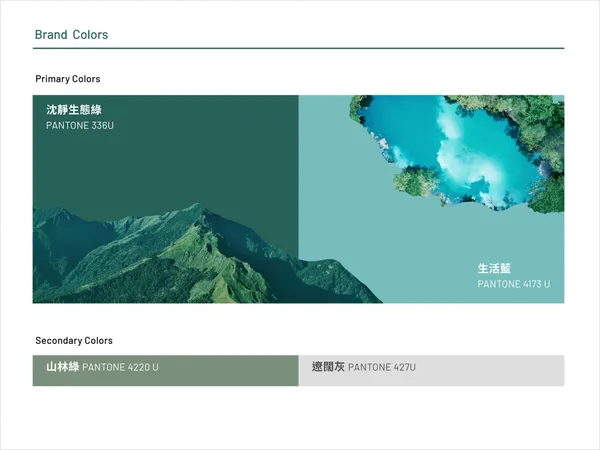
Task: Pick the light gray PANTONE 427U swatch
Action: (x=431, y=370)
